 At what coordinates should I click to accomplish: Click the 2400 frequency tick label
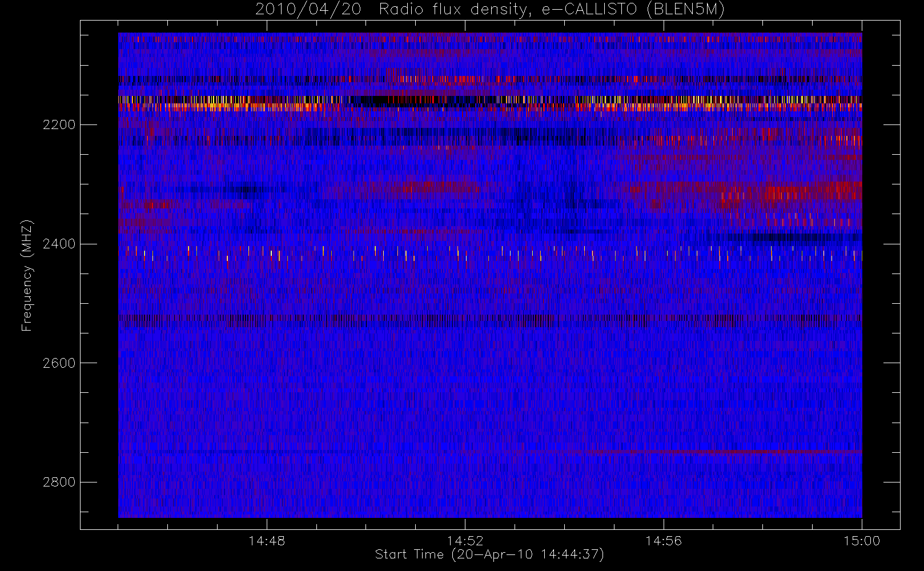(59, 244)
